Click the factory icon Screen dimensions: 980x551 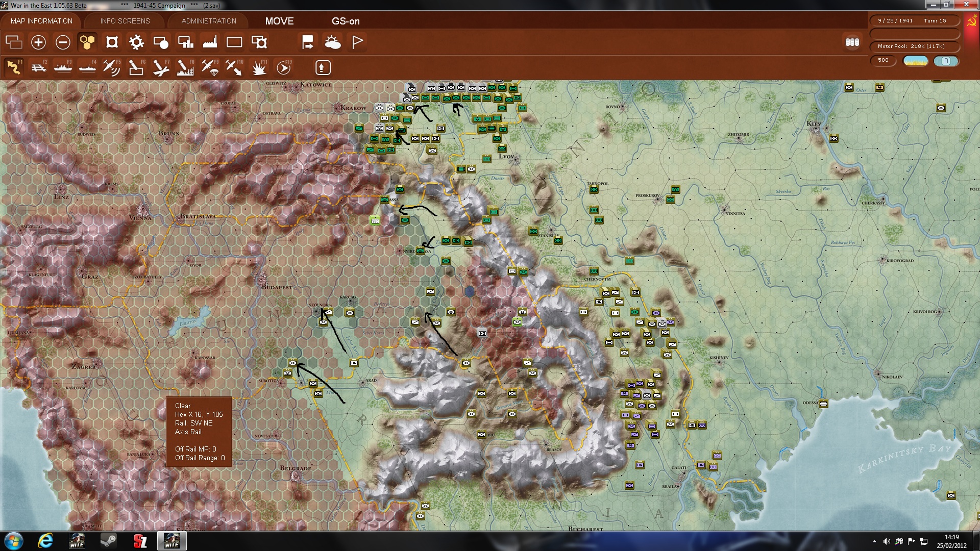210,42
